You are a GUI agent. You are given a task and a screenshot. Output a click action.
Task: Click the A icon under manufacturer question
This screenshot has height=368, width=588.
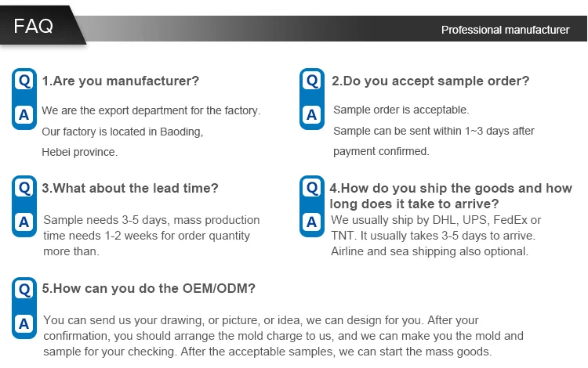[24, 115]
